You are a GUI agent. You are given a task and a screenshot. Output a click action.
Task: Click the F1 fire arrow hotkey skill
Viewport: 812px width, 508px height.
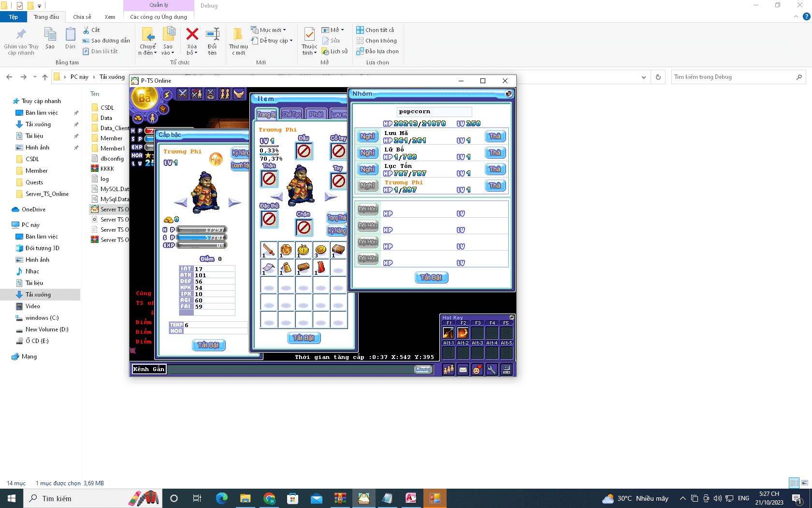coord(449,333)
